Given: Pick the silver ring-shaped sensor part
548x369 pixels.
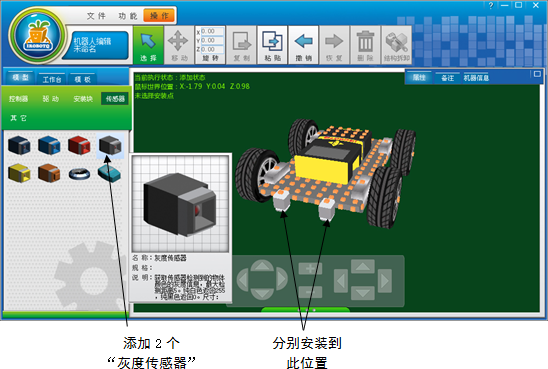Looking at the screenshot, I should point(79,174).
